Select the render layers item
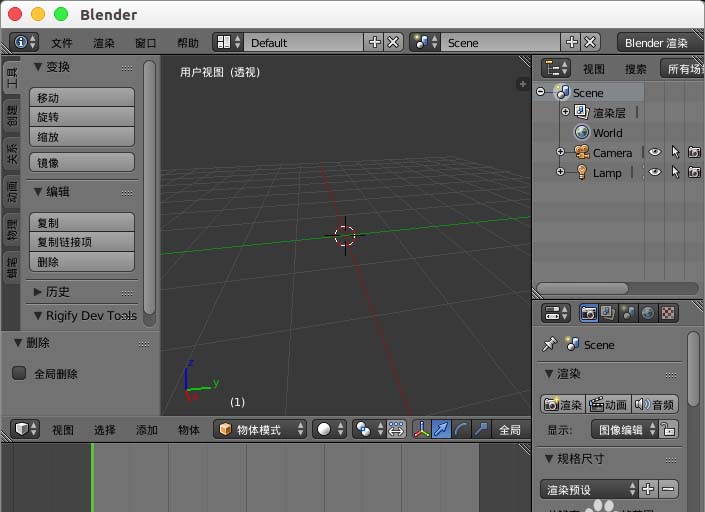This screenshot has height=512, width=705. point(609,112)
